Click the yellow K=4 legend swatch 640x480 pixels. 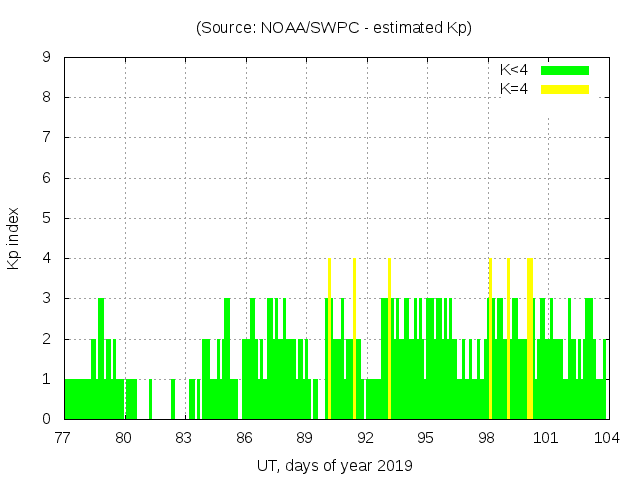(565, 89)
